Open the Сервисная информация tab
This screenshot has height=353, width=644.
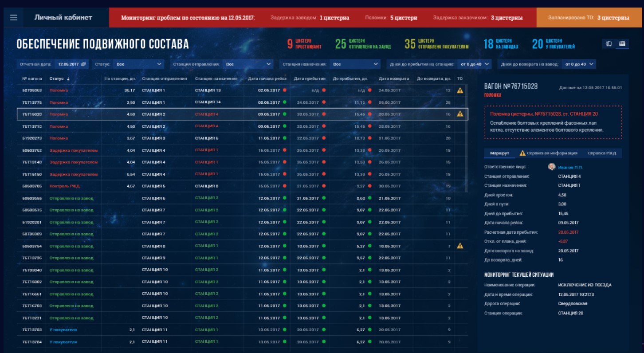click(x=548, y=153)
